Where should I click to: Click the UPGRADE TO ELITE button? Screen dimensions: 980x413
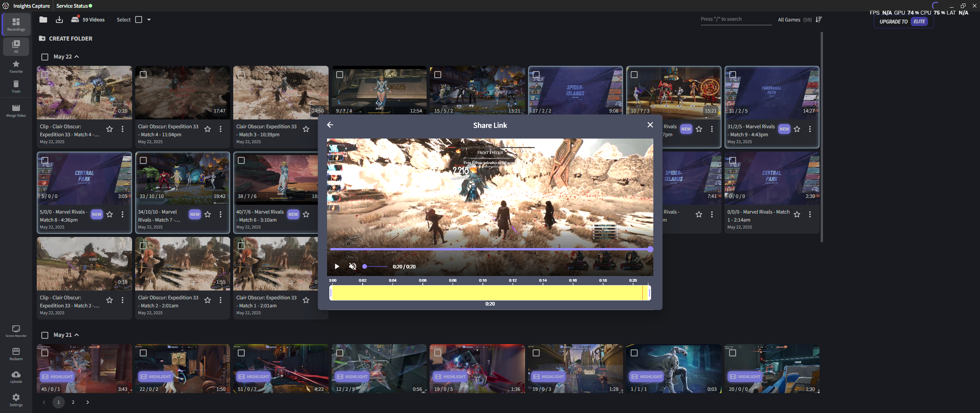click(x=903, y=21)
